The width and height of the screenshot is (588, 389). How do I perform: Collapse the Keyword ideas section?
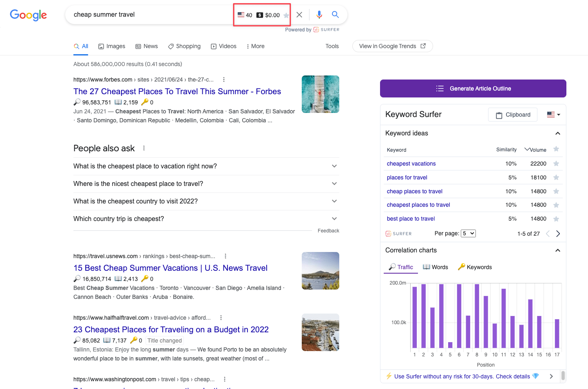coord(558,133)
